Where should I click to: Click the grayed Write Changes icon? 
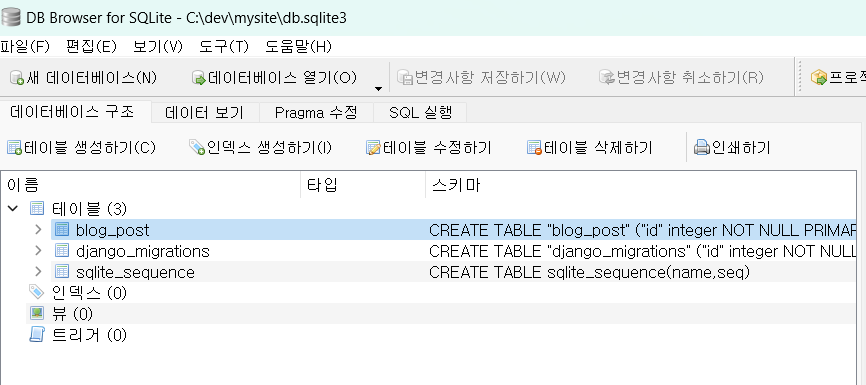coord(405,78)
